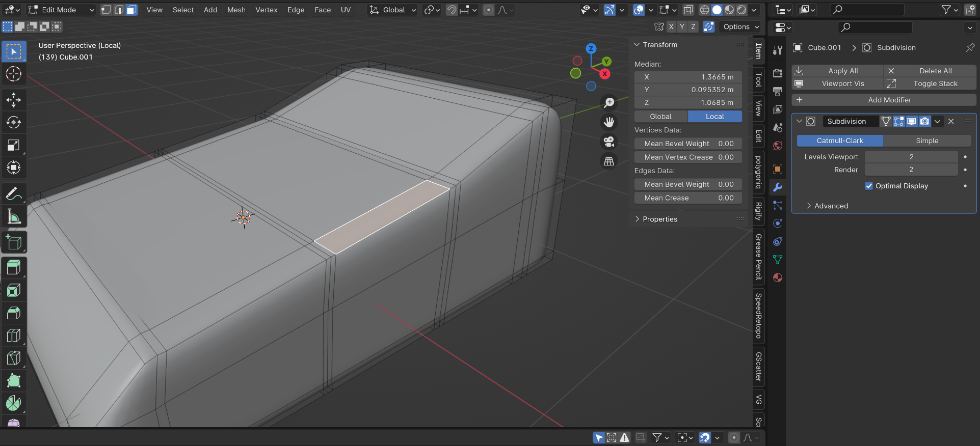The height and width of the screenshot is (446, 980).
Task: Toggle Optimal Display checkbox
Action: pos(869,186)
